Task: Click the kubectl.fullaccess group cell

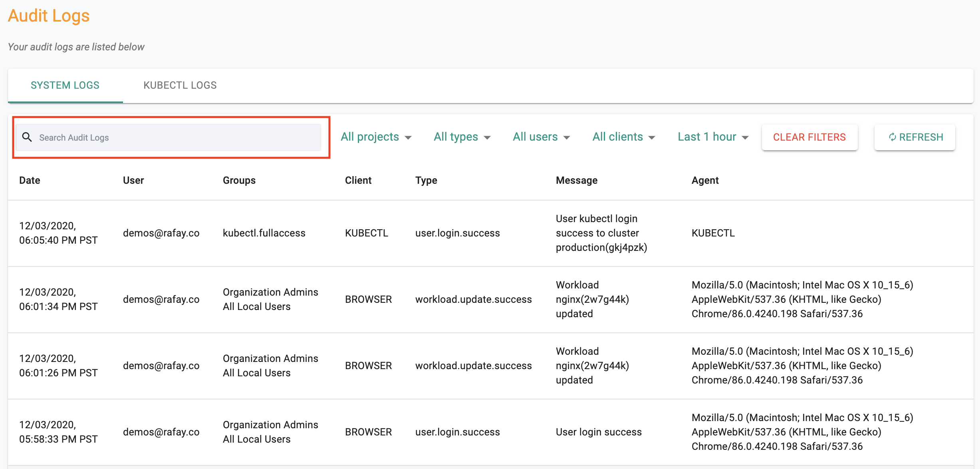Action: click(x=264, y=233)
